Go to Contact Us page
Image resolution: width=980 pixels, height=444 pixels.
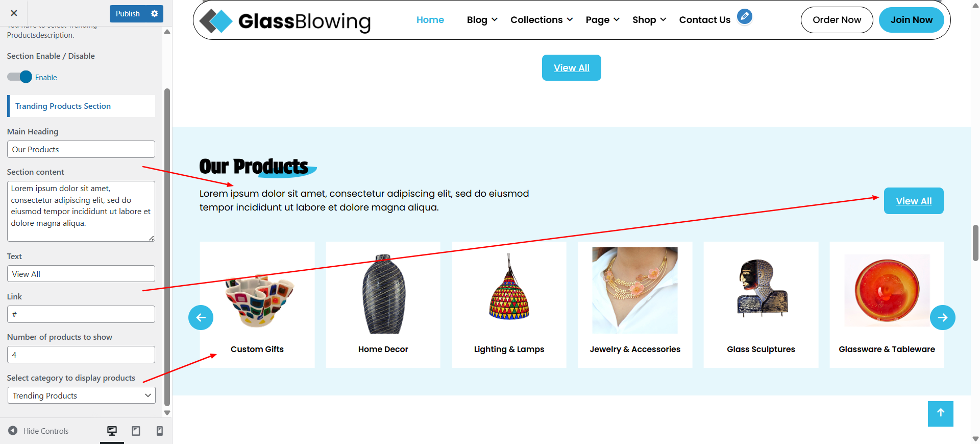click(x=705, y=20)
